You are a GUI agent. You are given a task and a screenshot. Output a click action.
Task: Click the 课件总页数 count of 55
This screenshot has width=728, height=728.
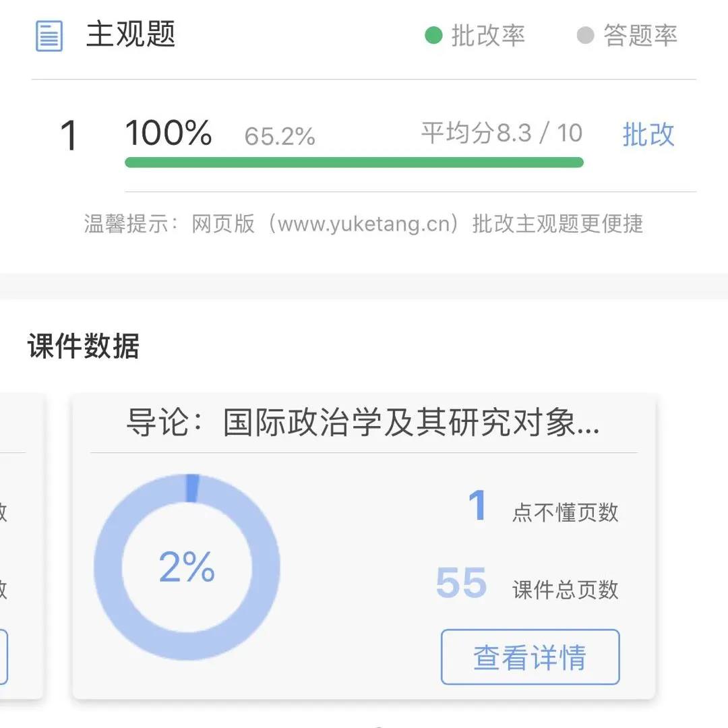point(462,582)
